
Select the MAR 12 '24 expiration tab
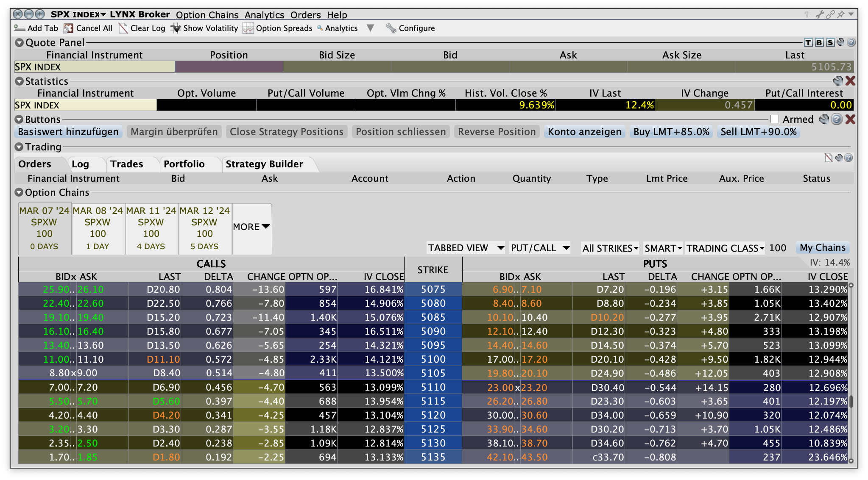coord(205,228)
